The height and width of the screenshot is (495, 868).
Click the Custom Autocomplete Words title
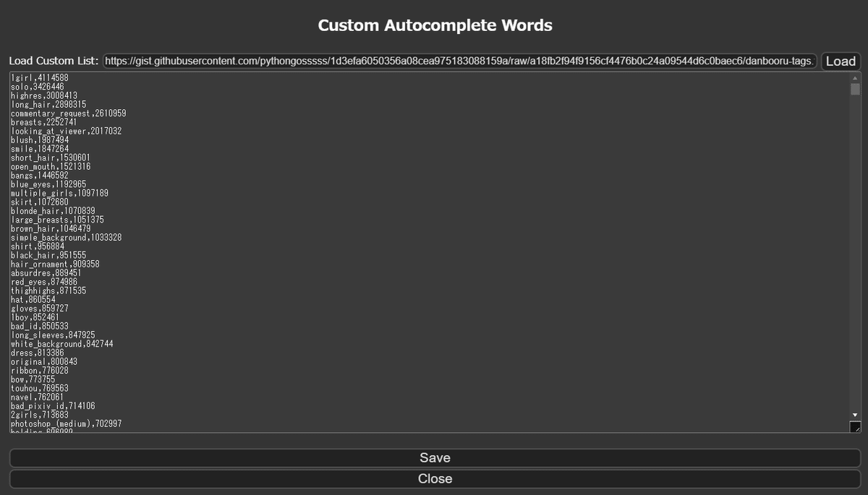click(x=434, y=24)
